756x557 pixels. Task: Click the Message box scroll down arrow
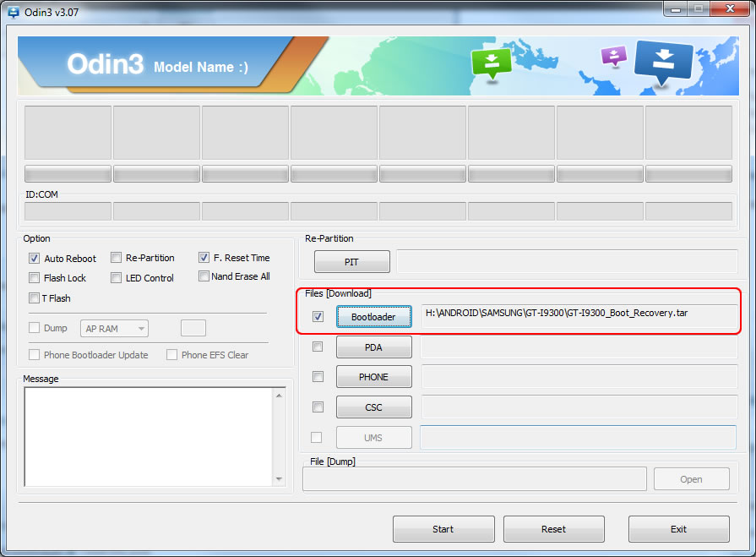(x=279, y=479)
